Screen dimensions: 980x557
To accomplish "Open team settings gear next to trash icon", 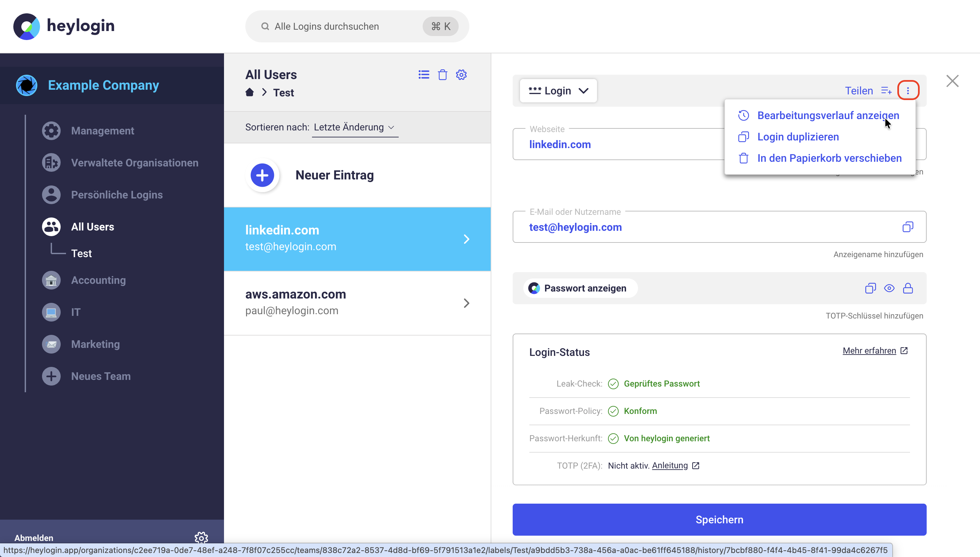I will pyautogui.click(x=461, y=75).
